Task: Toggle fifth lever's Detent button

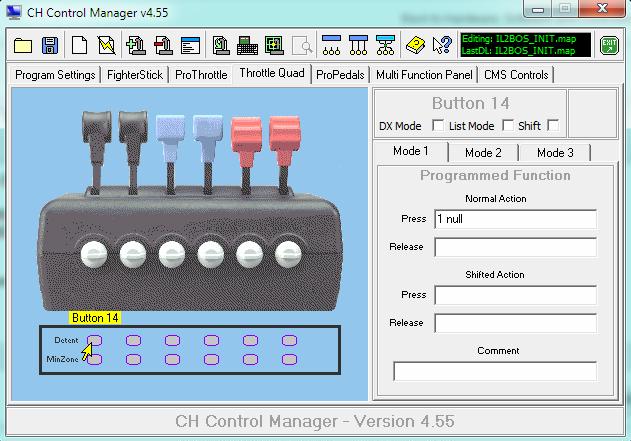Action: [x=250, y=340]
